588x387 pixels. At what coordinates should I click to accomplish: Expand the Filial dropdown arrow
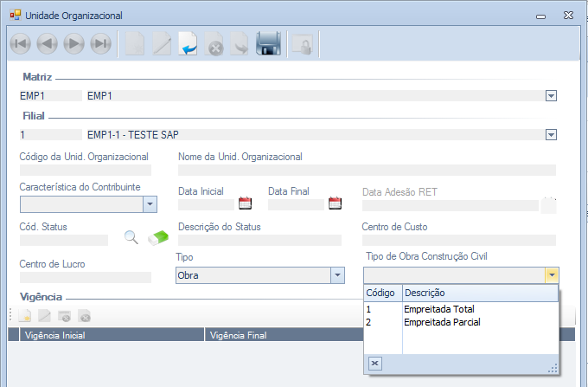point(551,134)
